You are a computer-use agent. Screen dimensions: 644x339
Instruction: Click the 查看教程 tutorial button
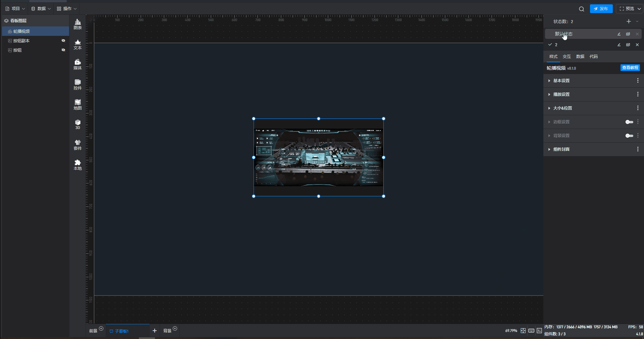pyautogui.click(x=630, y=68)
